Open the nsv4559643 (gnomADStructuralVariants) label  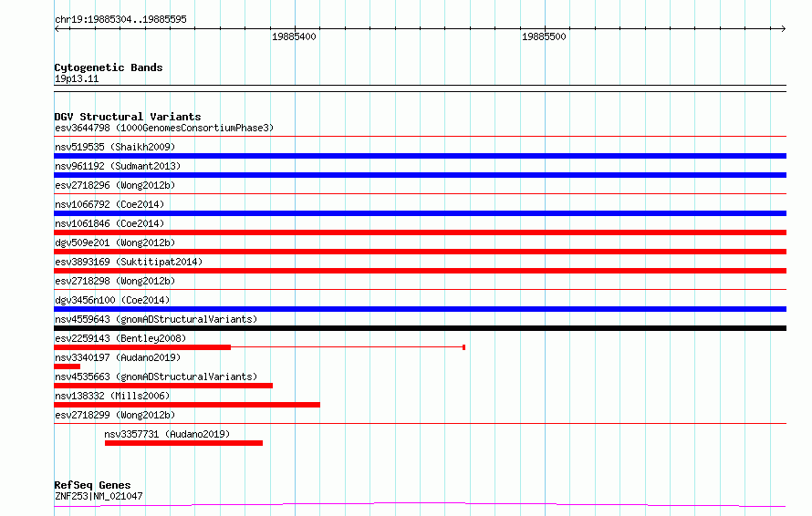point(156,319)
